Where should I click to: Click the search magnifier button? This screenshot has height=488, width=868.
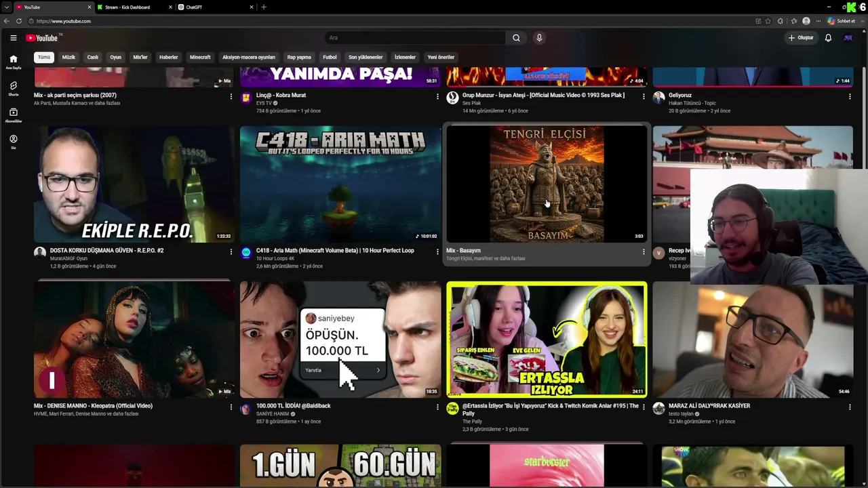[516, 38]
